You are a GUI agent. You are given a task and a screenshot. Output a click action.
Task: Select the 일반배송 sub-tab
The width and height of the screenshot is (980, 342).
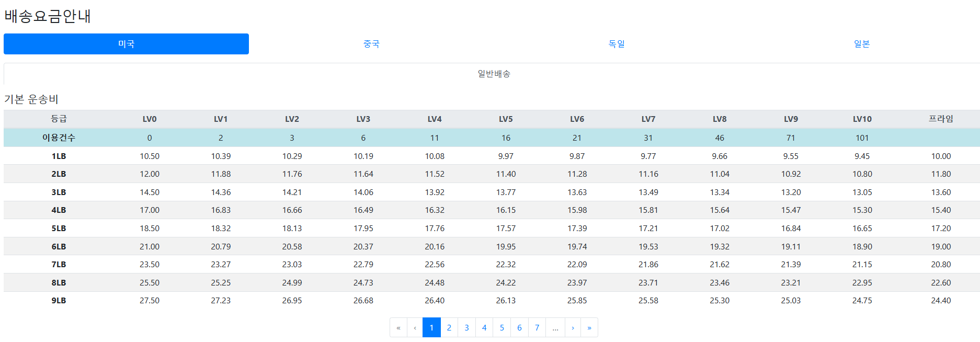pyautogui.click(x=494, y=74)
